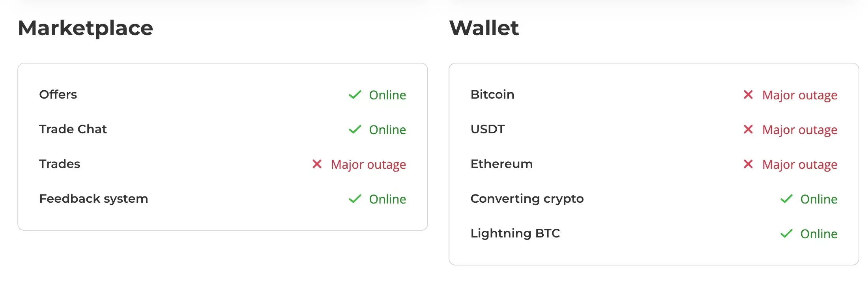Click the red X icon next to Ethereum
Viewport: 868px width, 284px height.
tap(748, 164)
